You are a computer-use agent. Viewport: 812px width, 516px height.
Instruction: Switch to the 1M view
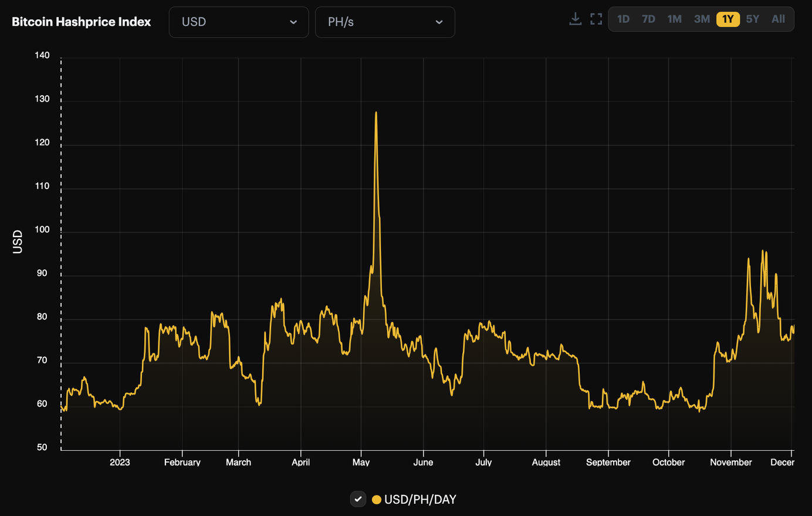[674, 19]
